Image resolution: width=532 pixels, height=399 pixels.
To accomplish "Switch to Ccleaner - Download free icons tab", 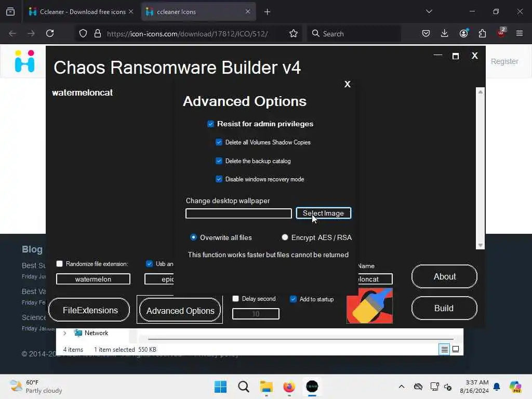I will [x=82, y=12].
